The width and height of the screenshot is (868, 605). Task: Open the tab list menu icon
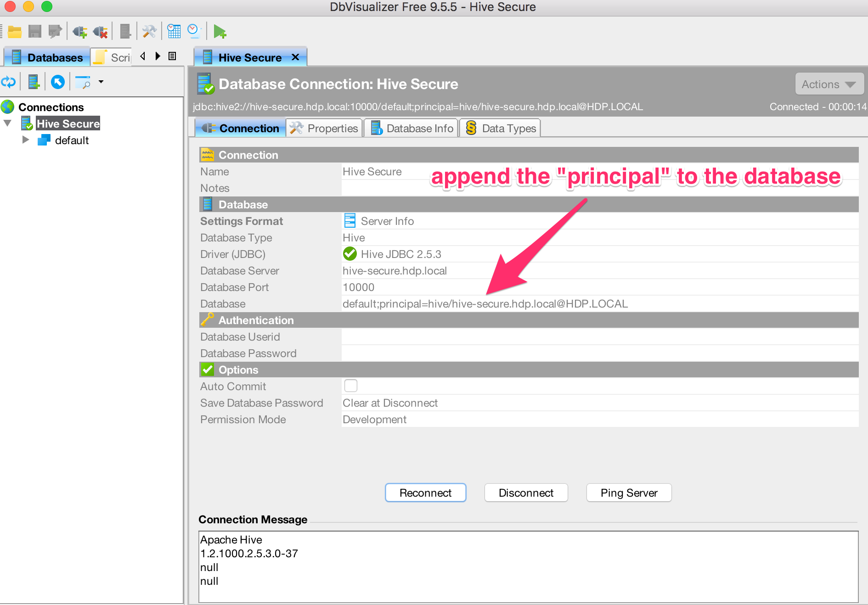pyautogui.click(x=172, y=56)
